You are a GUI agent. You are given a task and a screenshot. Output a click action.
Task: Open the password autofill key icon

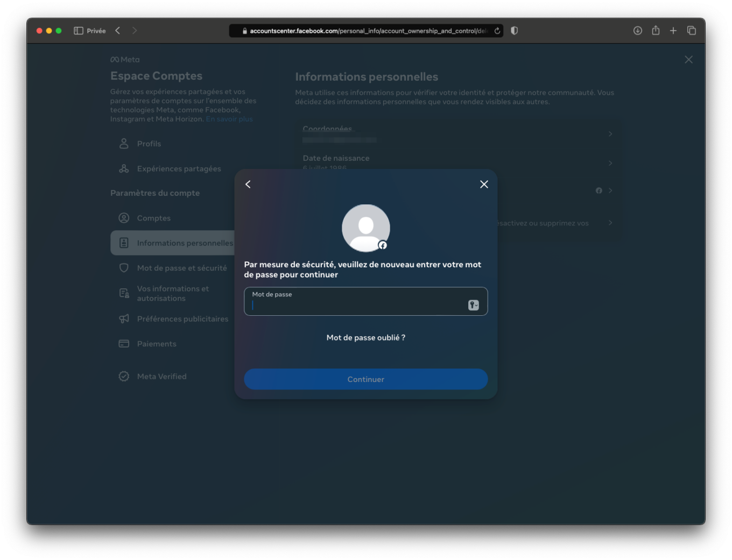[474, 305]
